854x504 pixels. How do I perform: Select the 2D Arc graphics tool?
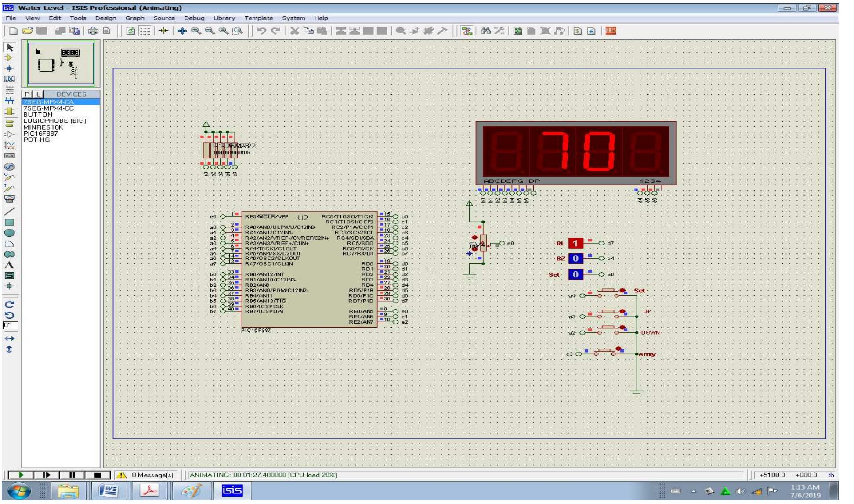9,244
